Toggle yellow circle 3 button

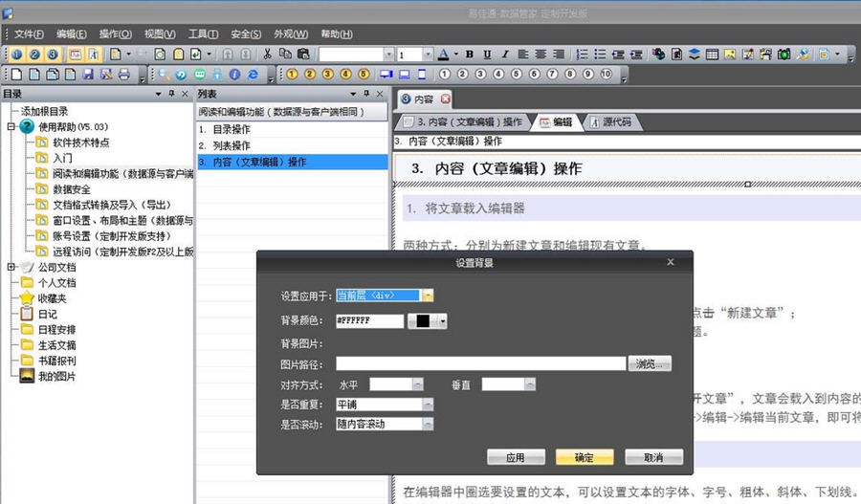tap(328, 75)
